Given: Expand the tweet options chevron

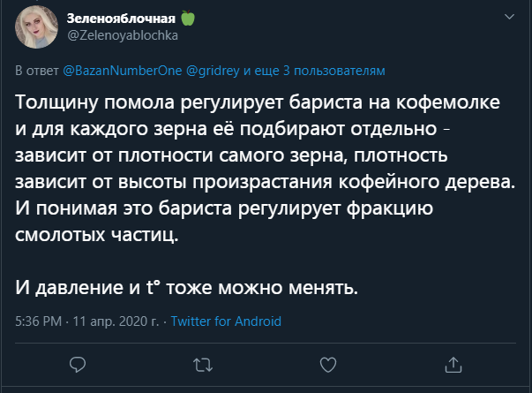Looking at the screenshot, I should [x=509, y=17].
